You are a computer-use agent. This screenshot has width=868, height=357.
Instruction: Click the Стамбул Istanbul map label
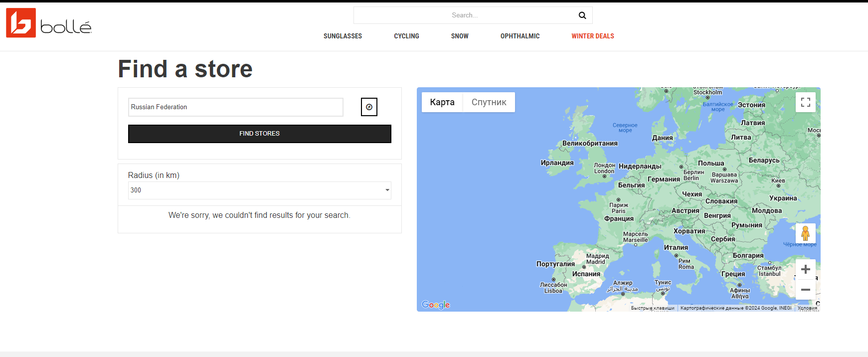[x=769, y=271]
